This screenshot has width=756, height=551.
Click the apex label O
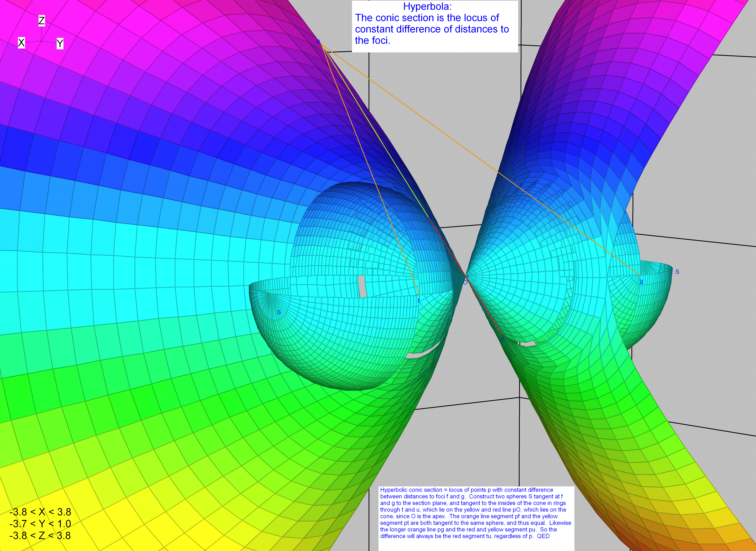click(x=465, y=283)
